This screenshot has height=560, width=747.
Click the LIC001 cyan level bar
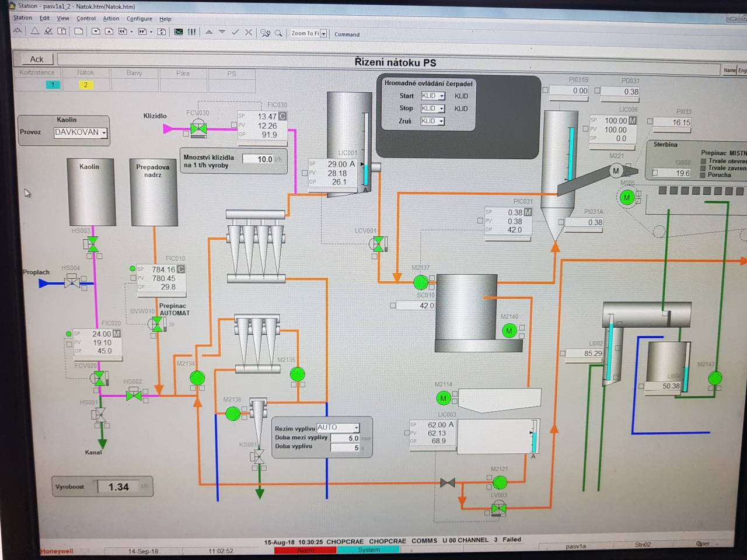(x=366, y=173)
